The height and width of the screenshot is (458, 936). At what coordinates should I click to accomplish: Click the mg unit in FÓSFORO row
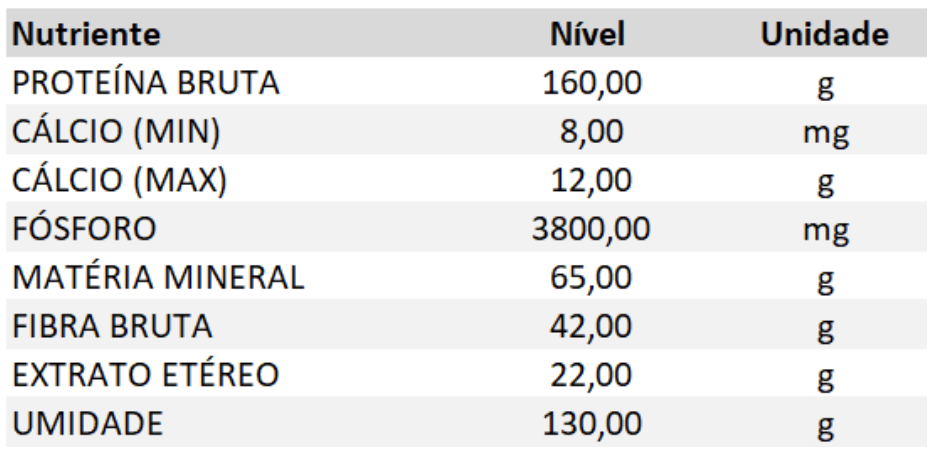(823, 232)
